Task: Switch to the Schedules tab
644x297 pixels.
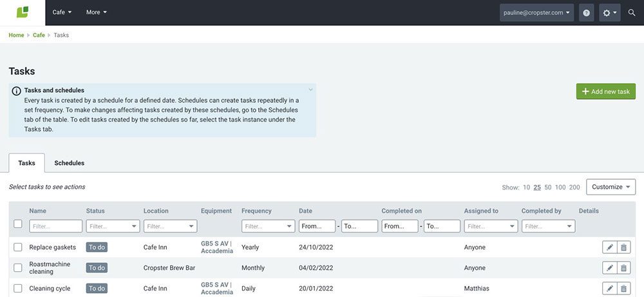Action: [69, 163]
